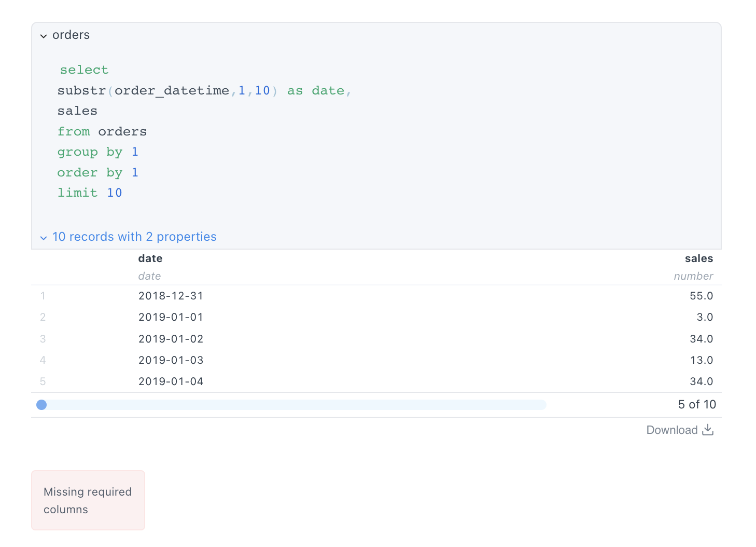756x547 pixels.
Task: Click the 'order by 1' code line
Action: pyautogui.click(x=97, y=172)
